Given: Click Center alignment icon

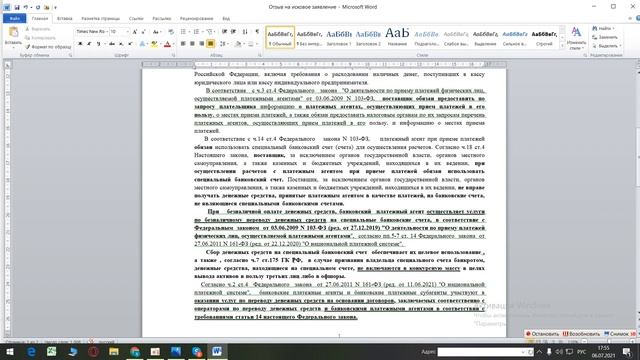Looking at the screenshot, I should 192,44.
